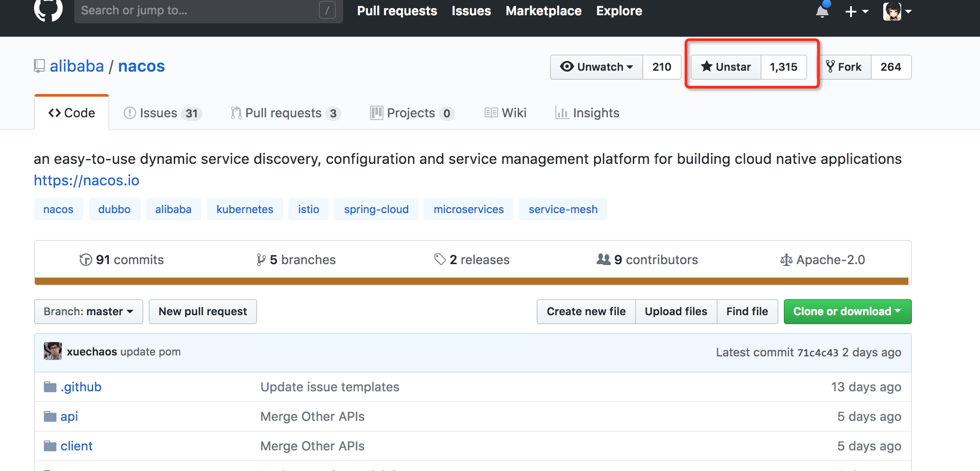Open the Apache-2.0 license link
The width and height of the screenshot is (980, 471).
click(x=822, y=260)
